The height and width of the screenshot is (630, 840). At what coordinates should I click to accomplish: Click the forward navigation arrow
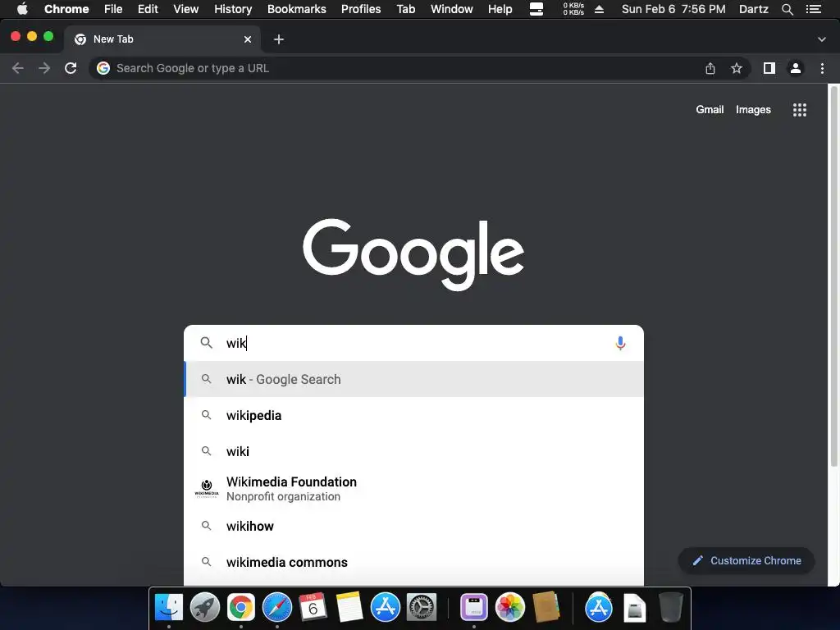[x=44, y=68]
